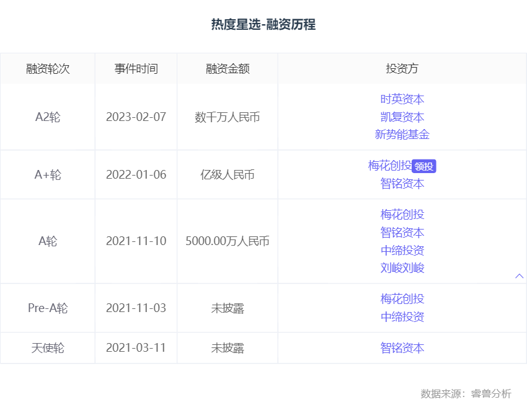Open 梅花创投 link in the Pre-A轮 row
The height and width of the screenshot is (420, 527).
[x=402, y=299]
